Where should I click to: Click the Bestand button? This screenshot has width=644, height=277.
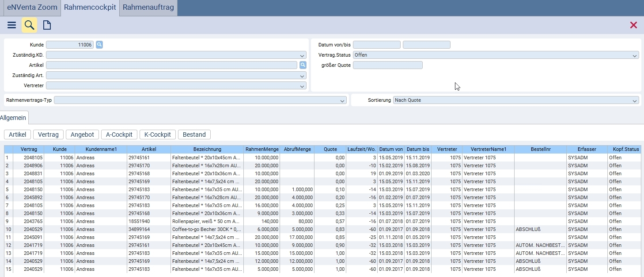coord(194,135)
